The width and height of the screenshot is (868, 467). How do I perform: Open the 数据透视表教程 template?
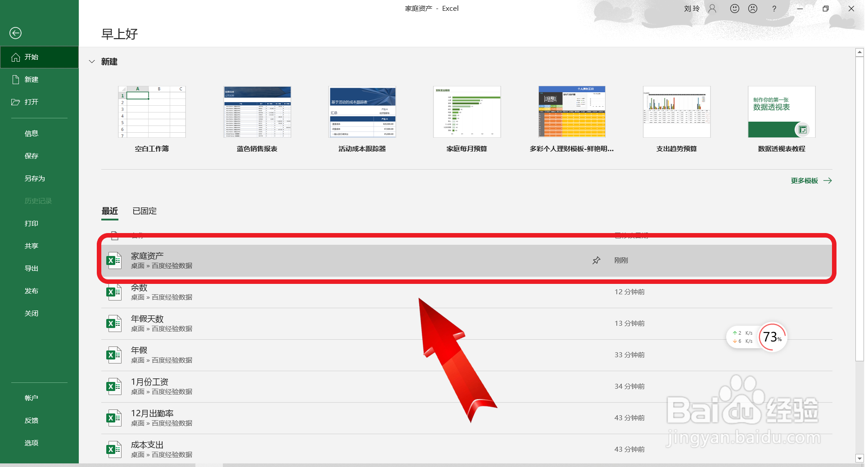782,112
